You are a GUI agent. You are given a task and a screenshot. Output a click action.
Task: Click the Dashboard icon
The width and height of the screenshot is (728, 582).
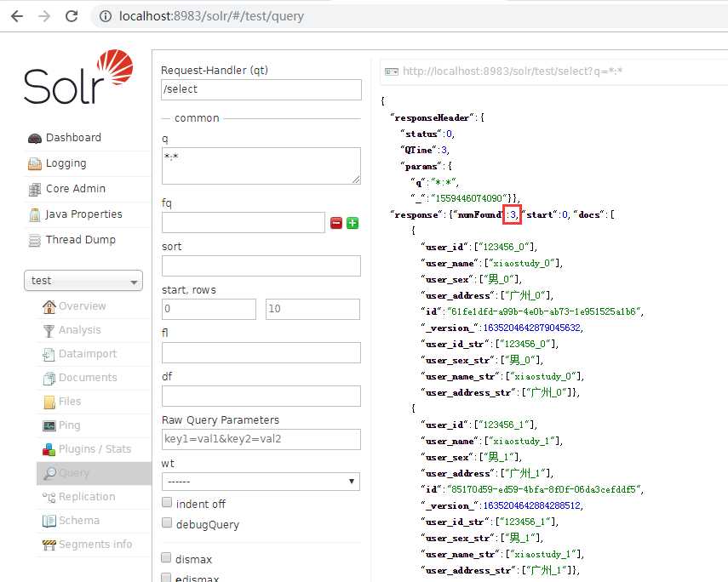coord(35,138)
